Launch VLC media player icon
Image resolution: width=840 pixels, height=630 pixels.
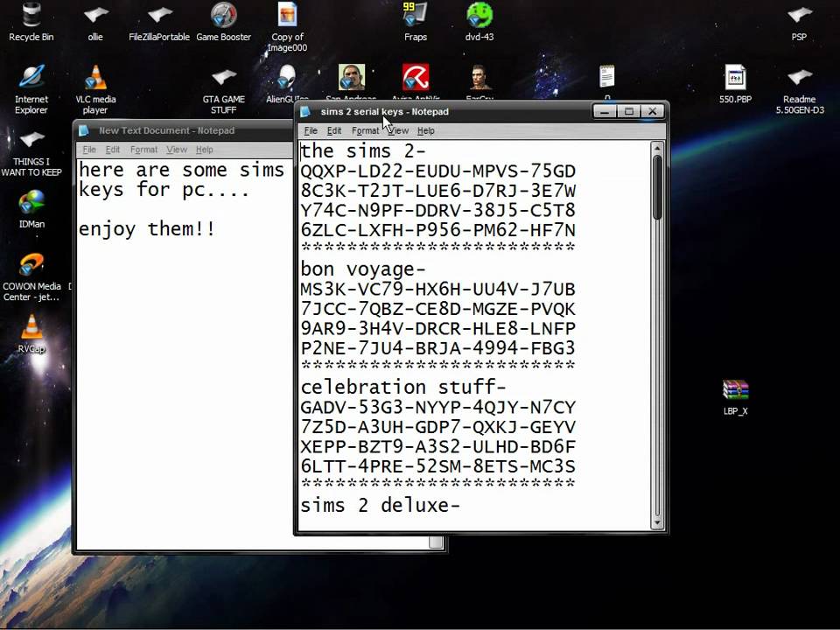coord(95,80)
